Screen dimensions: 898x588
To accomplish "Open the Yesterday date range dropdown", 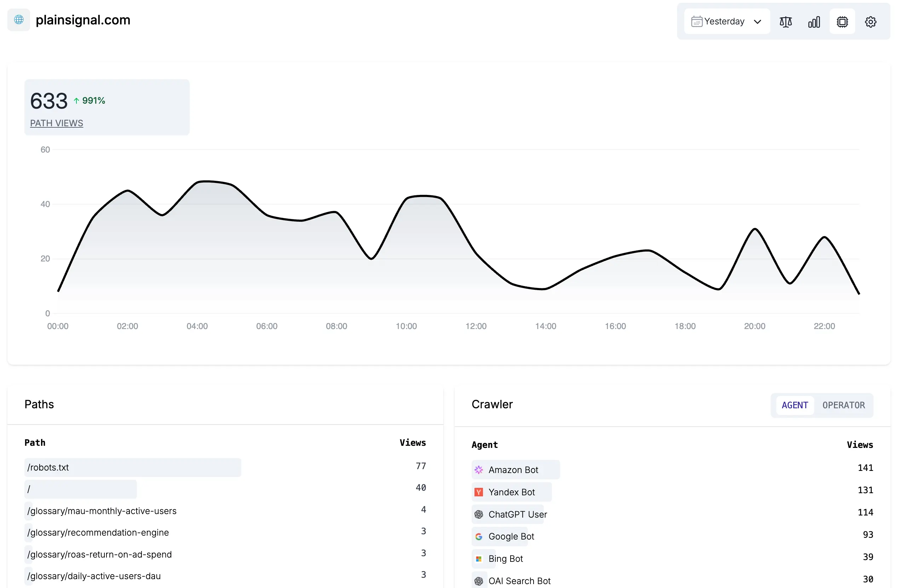I will pyautogui.click(x=725, y=21).
